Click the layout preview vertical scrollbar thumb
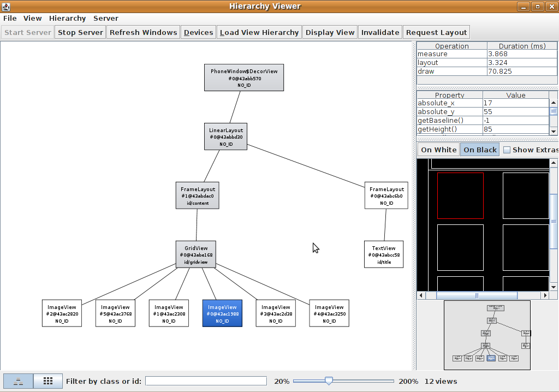559x392 pixels. tap(554, 221)
